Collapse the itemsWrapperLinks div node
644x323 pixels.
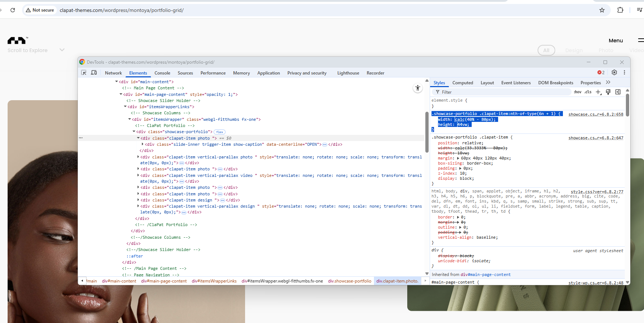(125, 107)
